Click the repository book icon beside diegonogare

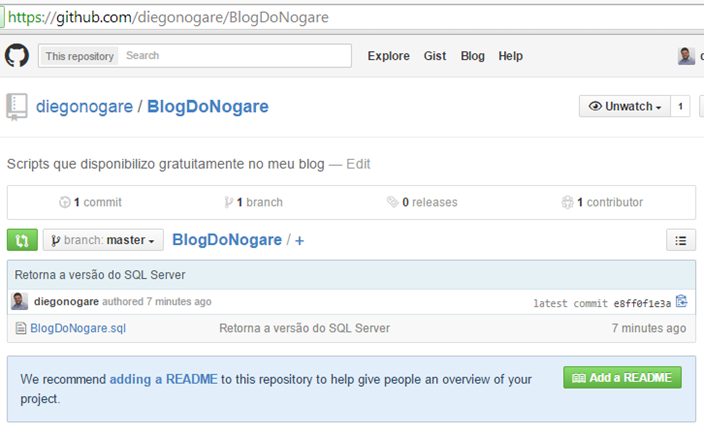click(x=17, y=107)
